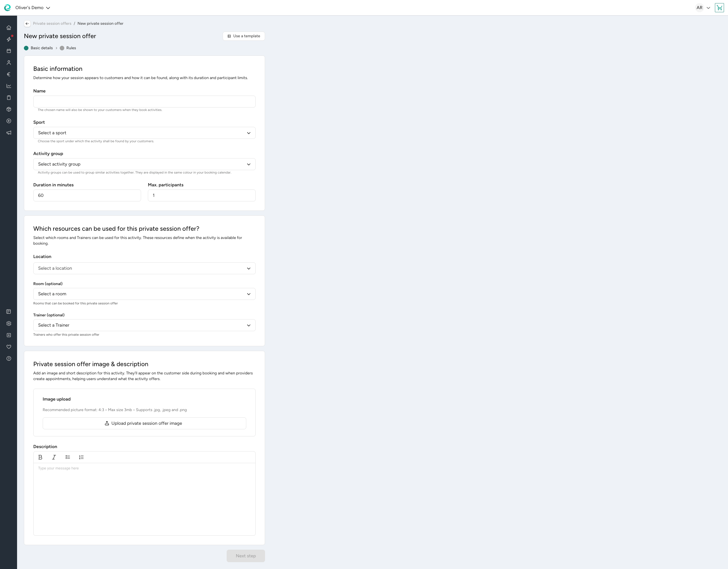
Task: Click Upload private session offer image
Action: tap(144, 423)
